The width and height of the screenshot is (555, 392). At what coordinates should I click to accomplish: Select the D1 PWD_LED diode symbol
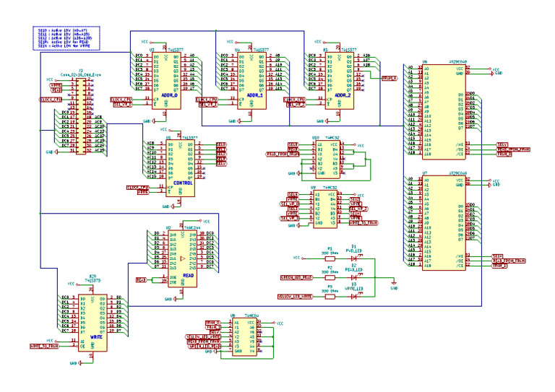coord(353,258)
